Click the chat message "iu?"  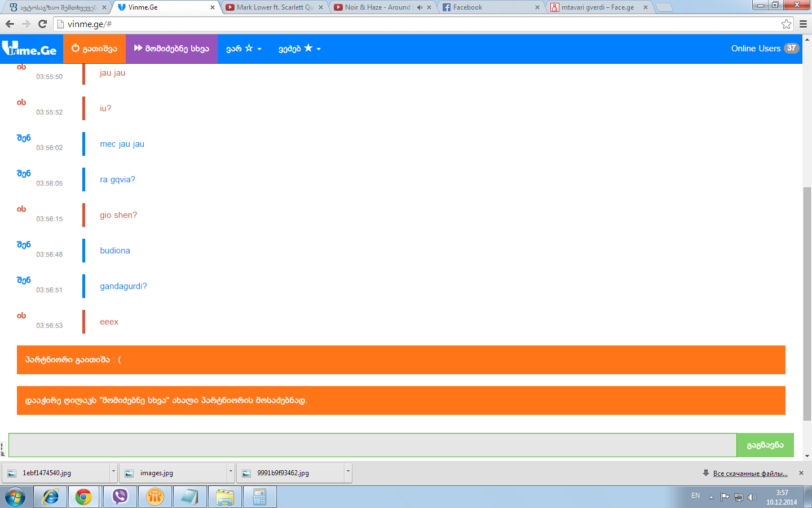tap(105, 108)
